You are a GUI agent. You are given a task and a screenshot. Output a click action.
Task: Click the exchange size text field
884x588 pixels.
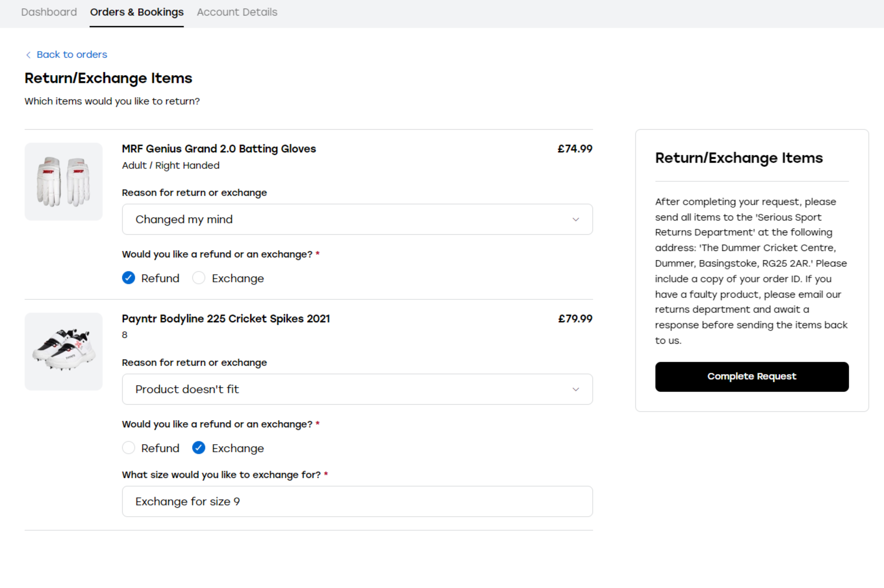click(357, 501)
